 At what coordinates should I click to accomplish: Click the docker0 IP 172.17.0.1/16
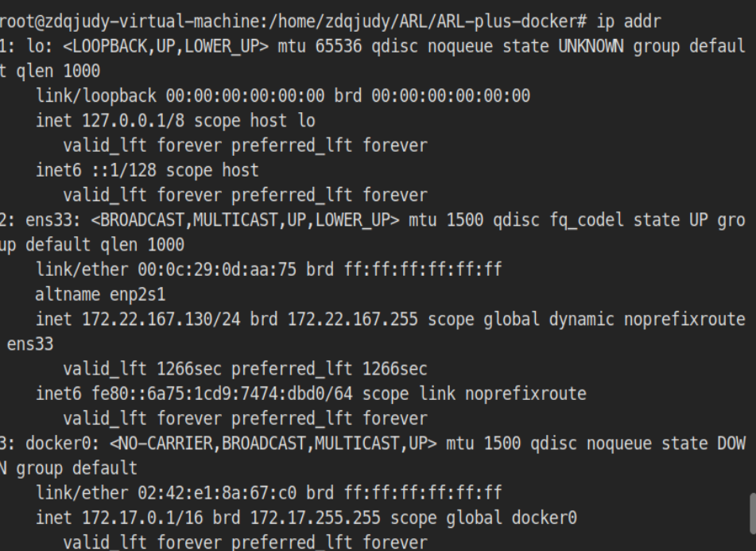click(142, 518)
